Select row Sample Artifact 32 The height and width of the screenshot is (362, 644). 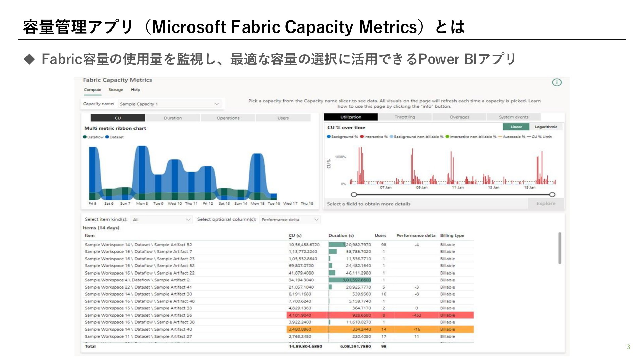(x=278, y=245)
